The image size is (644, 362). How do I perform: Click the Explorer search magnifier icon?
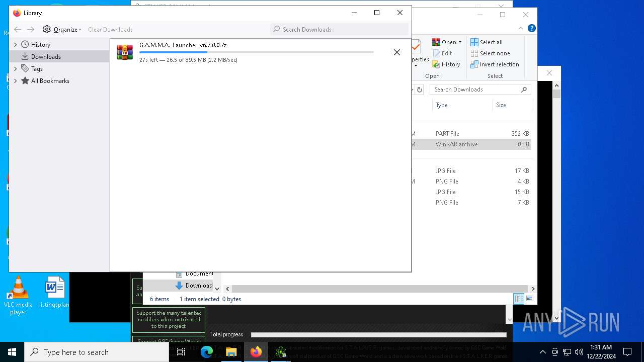(524, 89)
